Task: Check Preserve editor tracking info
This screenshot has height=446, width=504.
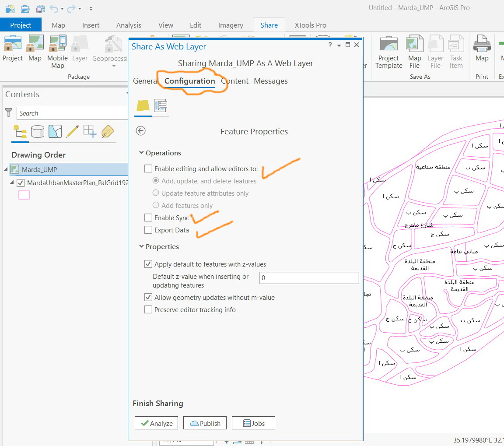Action: pyautogui.click(x=148, y=309)
